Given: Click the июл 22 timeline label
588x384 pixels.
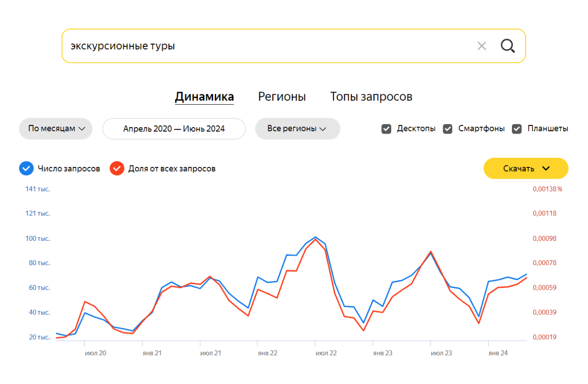Looking at the screenshot, I should [326, 353].
